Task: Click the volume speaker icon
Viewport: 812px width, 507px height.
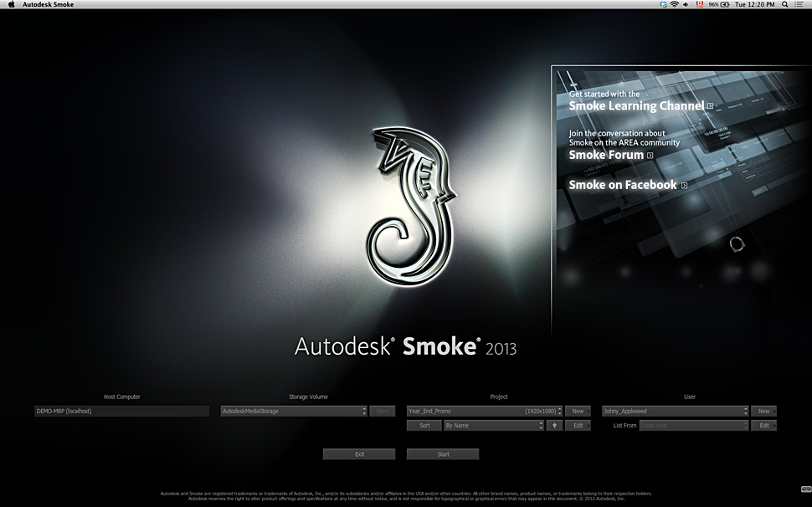Action: point(686,5)
